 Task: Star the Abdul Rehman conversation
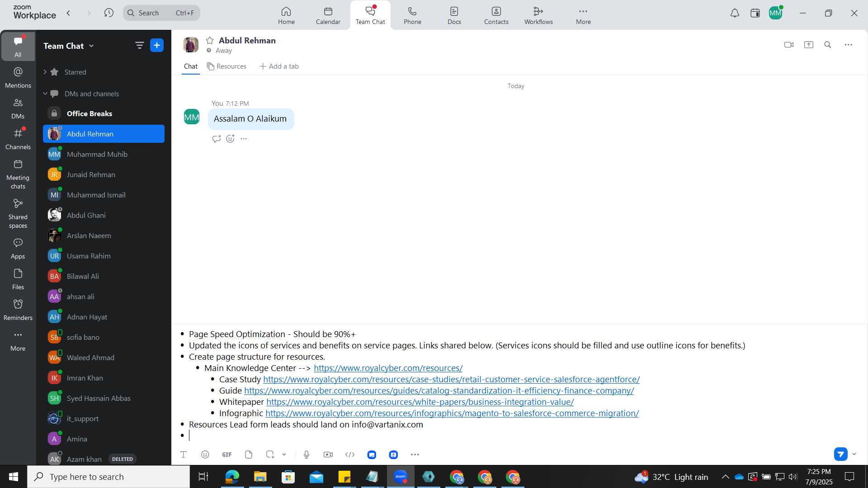[210, 41]
